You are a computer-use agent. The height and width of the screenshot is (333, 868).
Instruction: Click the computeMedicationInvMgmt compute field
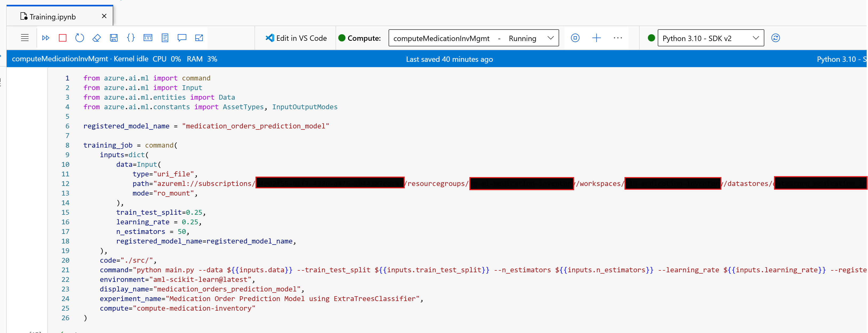[441, 38]
